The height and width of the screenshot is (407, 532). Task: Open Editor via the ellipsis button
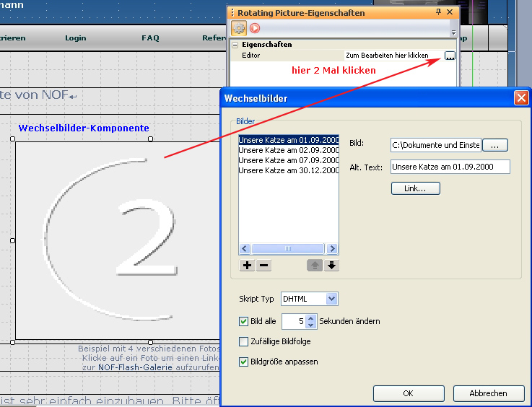450,56
